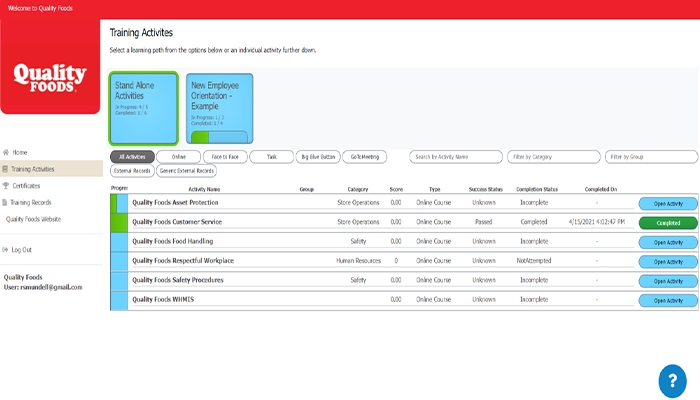
Task: Select the Stand Alone Activities learning path
Action: 143,109
